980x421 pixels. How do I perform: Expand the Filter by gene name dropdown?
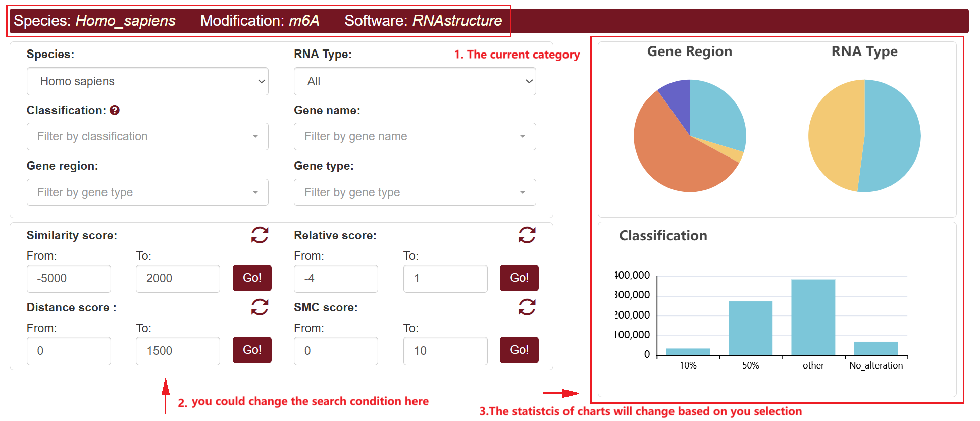[415, 136]
